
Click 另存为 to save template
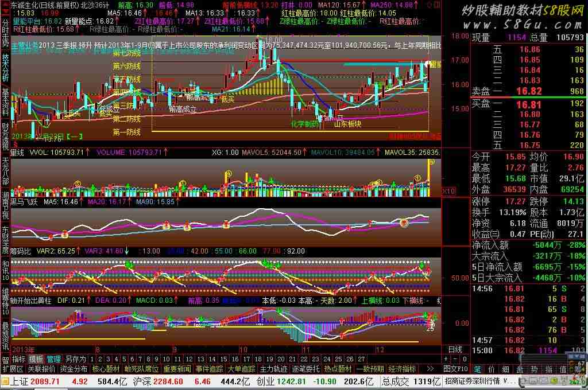click(75, 359)
